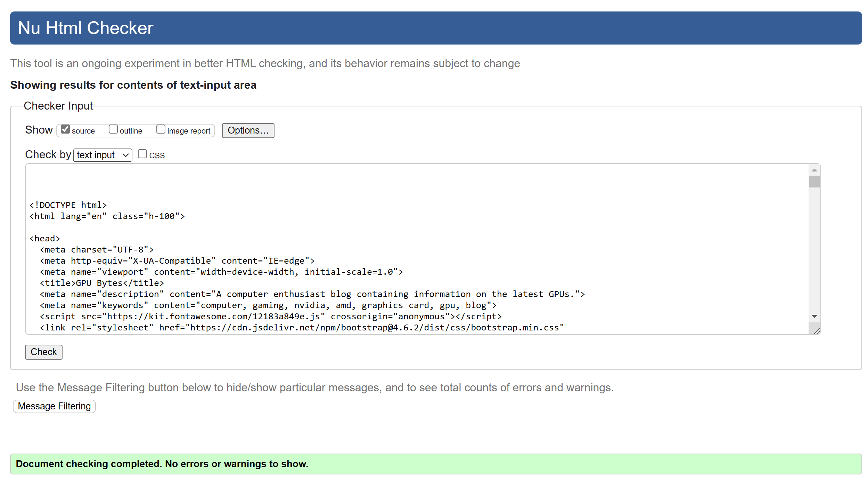The width and height of the screenshot is (868, 480).
Task: Toggle the source checkbox
Action: tap(65, 129)
